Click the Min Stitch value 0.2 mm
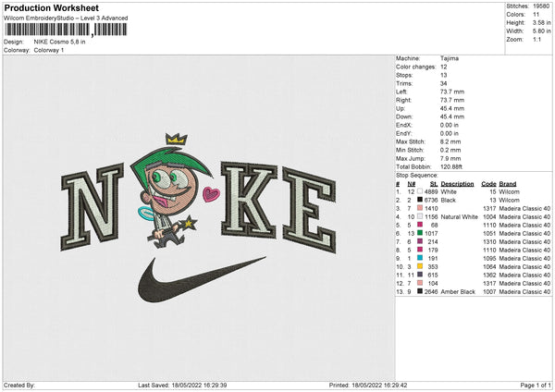Screen dimensions: 555x392 (450, 150)
